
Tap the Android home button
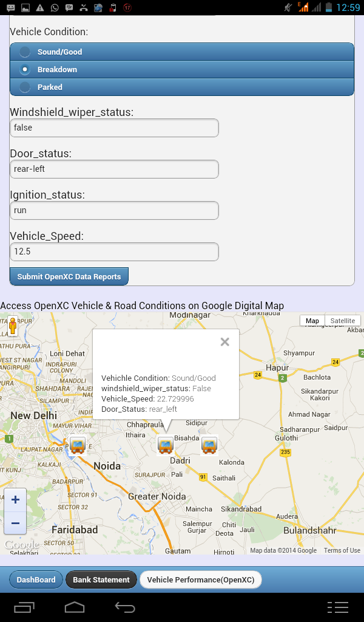pyautogui.click(x=75, y=607)
